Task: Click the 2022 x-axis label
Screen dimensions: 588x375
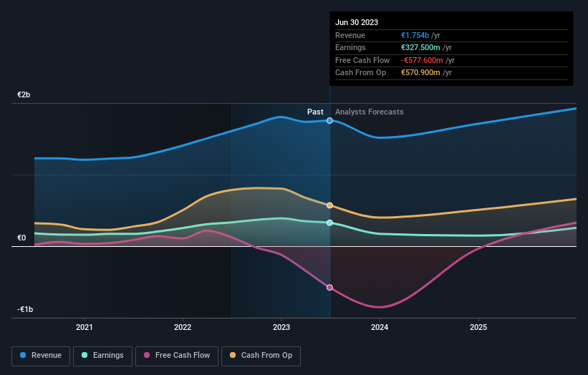Action: (183, 328)
